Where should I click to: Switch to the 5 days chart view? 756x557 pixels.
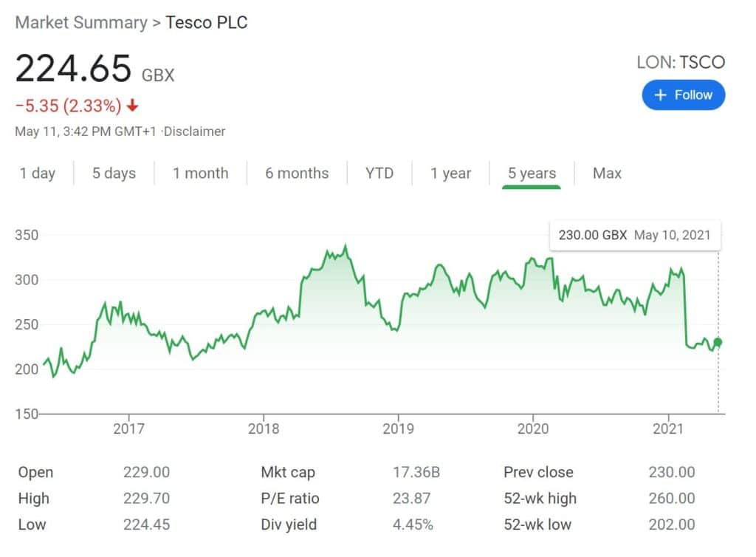(114, 174)
